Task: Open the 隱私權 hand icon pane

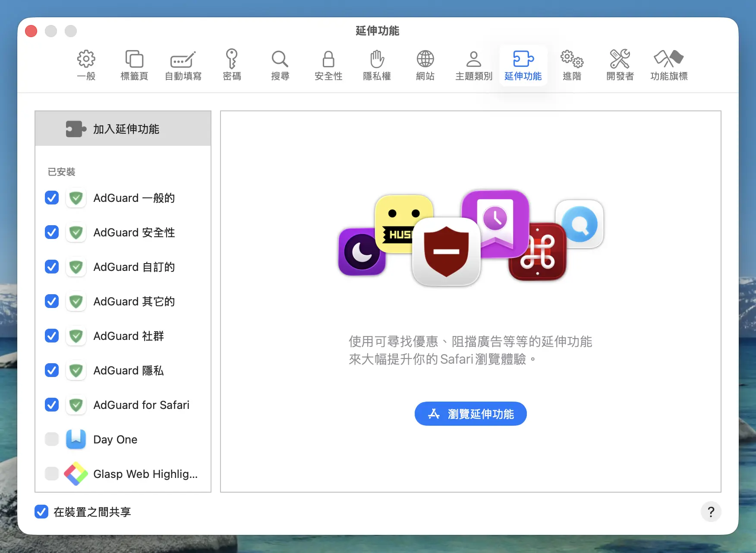Action: [377, 65]
